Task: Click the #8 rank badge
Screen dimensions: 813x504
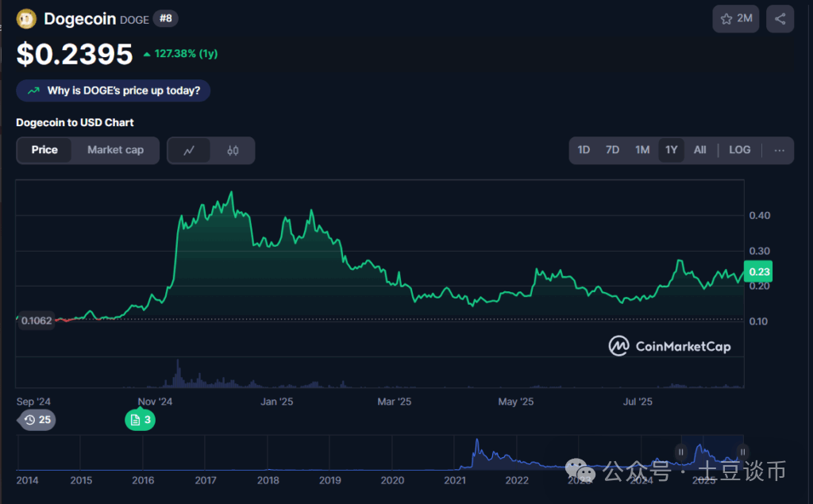Action: [165, 19]
